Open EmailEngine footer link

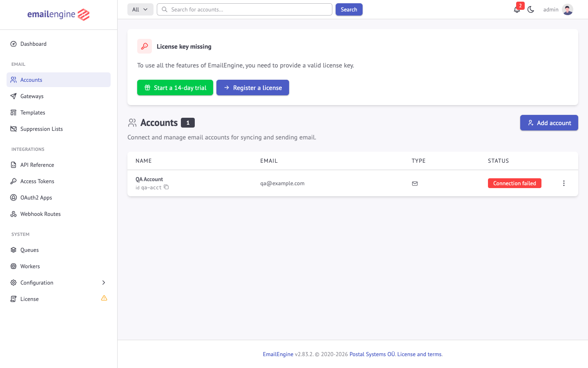tap(278, 354)
